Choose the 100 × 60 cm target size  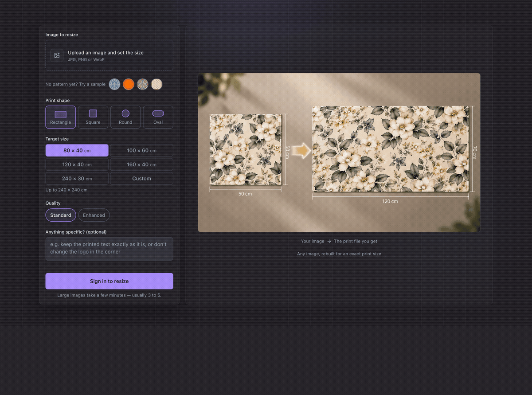coord(142,150)
